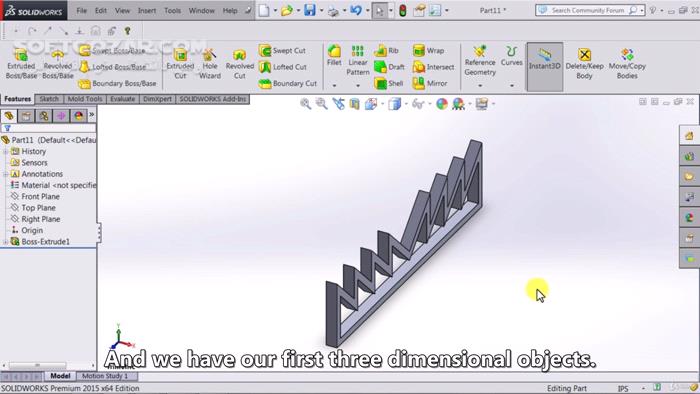
Task: Expand the Boss-Extrude1 tree node
Action: click(5, 242)
